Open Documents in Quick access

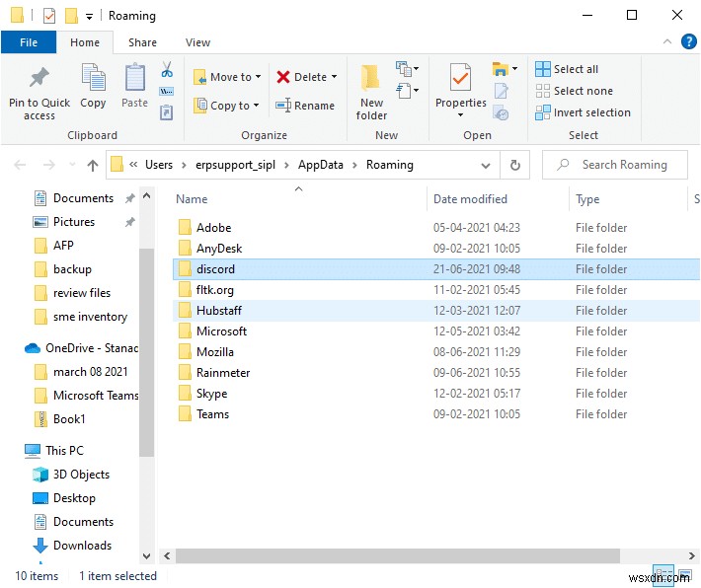tap(84, 198)
